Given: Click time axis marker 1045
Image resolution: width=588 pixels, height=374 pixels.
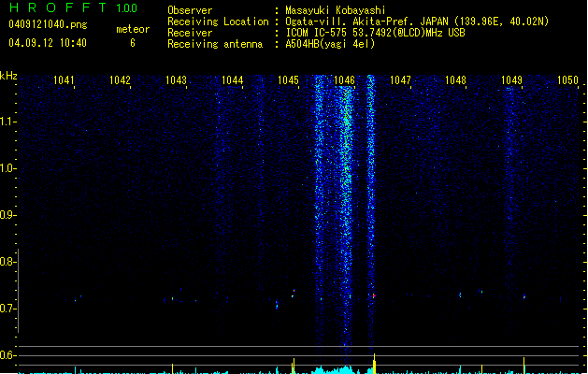Looking at the screenshot, I should 288,80.
